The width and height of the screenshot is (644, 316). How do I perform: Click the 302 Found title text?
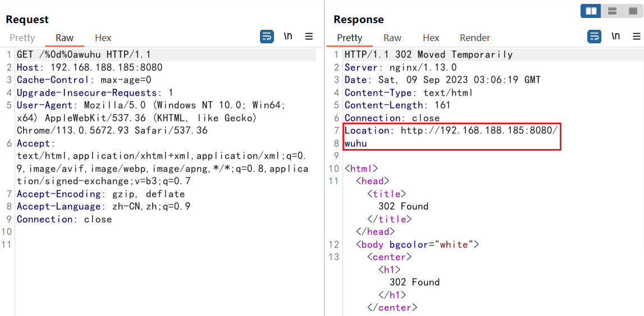pyautogui.click(x=403, y=206)
